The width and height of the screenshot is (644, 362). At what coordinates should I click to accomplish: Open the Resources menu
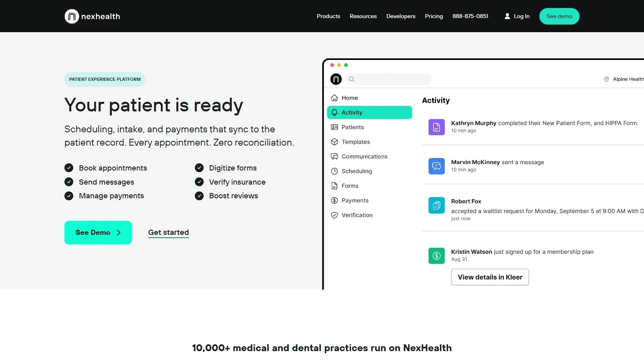point(363,16)
